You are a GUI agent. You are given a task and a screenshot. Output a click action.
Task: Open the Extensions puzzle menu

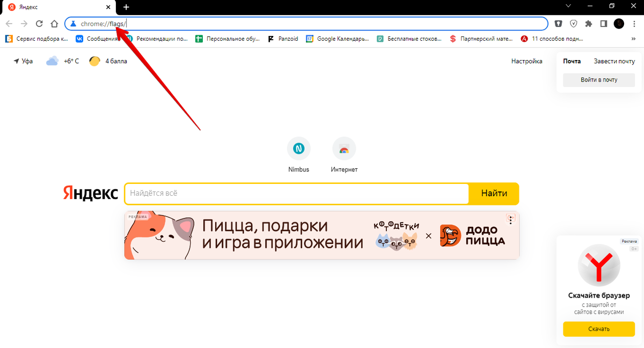pos(589,24)
